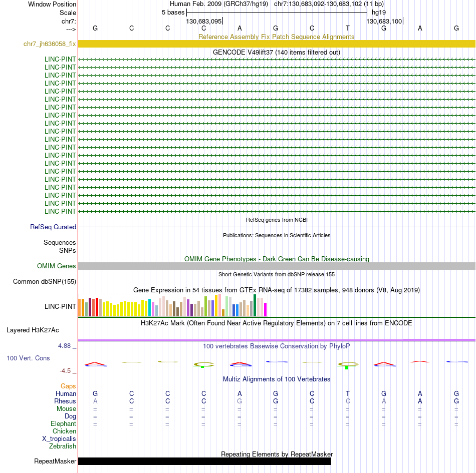The image size is (476, 473).
Task: Click the bottommost LINC-PINT transcript label in GENCODE
Action: (60, 211)
